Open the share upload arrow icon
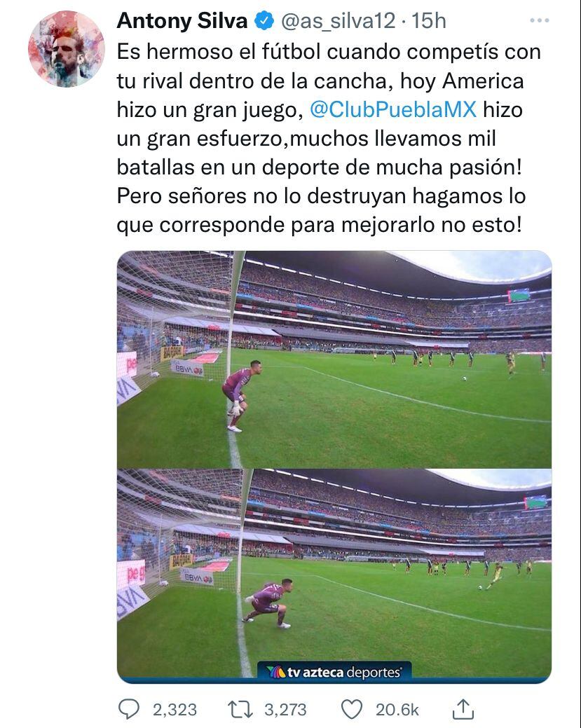 coord(463,709)
